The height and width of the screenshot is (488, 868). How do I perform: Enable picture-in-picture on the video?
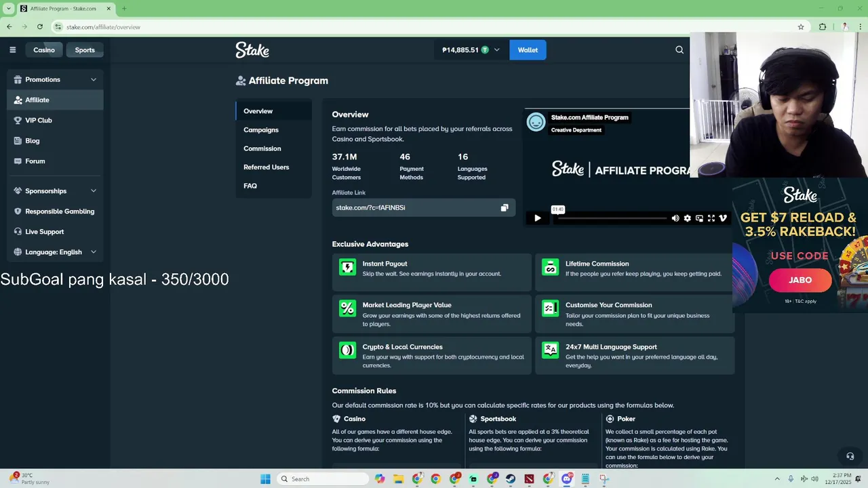coord(699,218)
